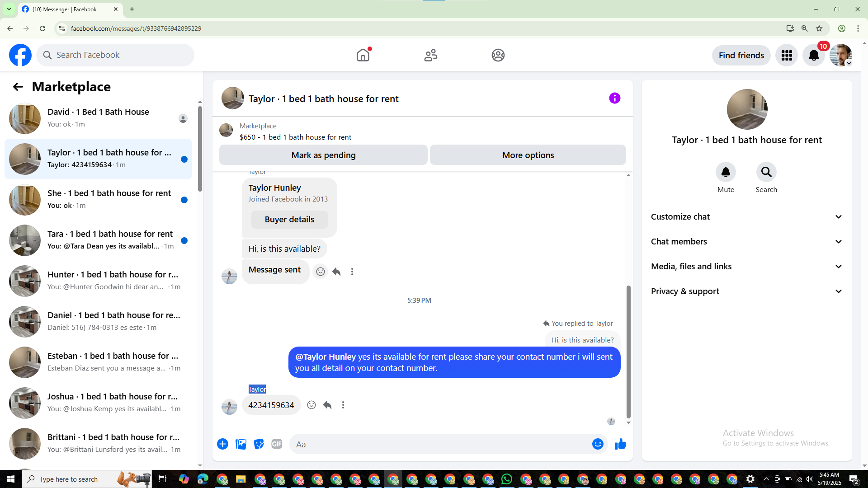Expand the Chat members section

click(x=747, y=242)
